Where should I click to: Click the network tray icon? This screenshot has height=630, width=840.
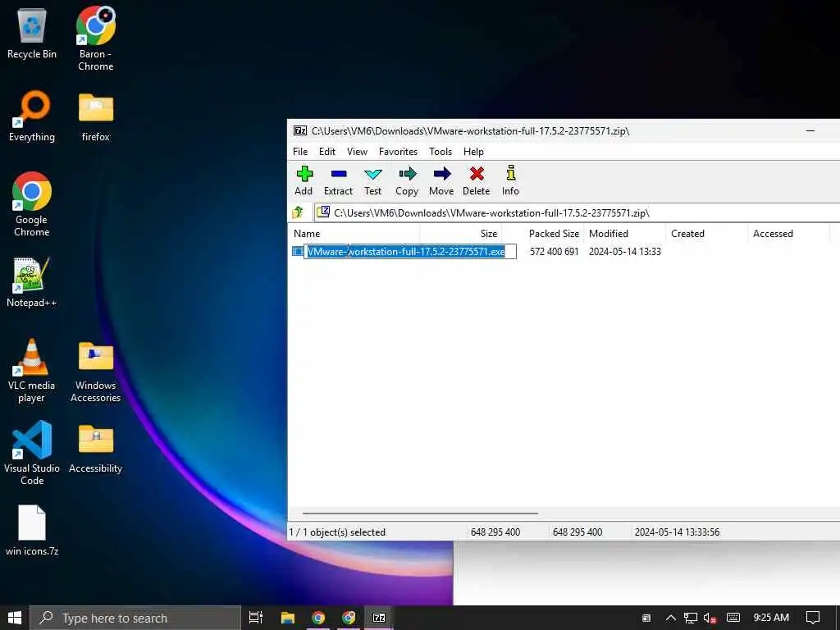(691, 618)
